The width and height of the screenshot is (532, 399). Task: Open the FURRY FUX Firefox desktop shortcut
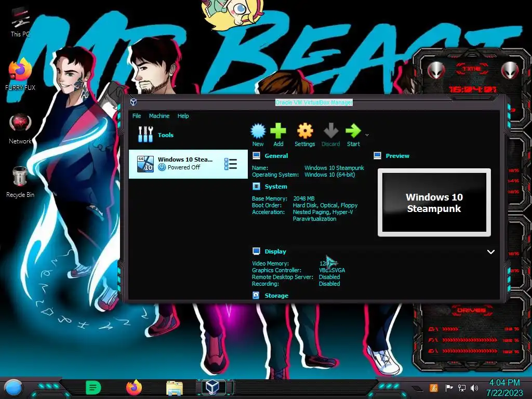(x=20, y=74)
